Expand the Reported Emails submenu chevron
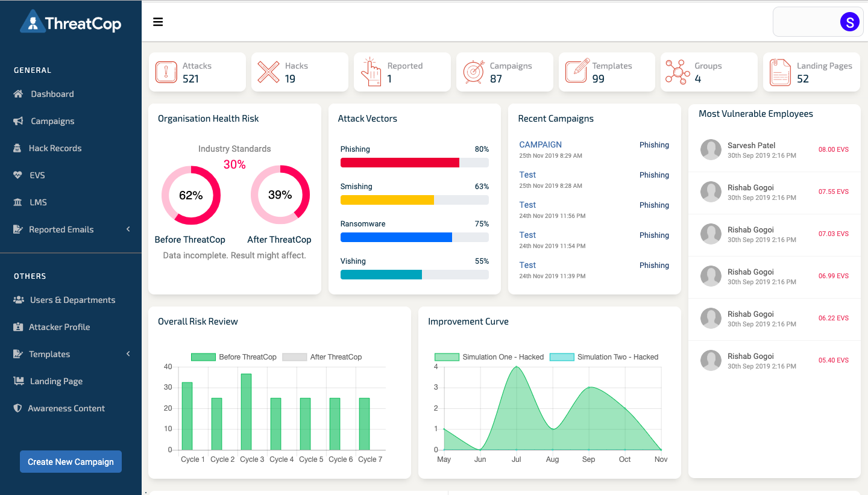Image resolution: width=868 pixels, height=495 pixels. pyautogui.click(x=128, y=229)
